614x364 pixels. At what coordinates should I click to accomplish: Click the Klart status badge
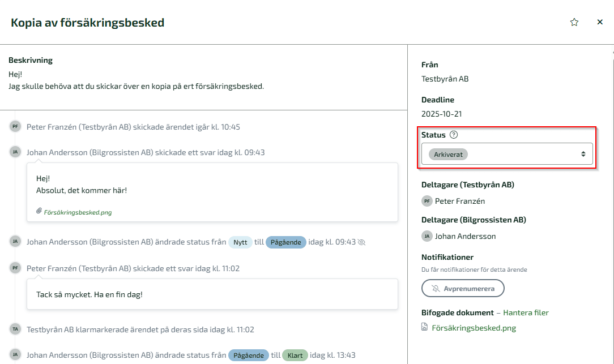[295, 356]
